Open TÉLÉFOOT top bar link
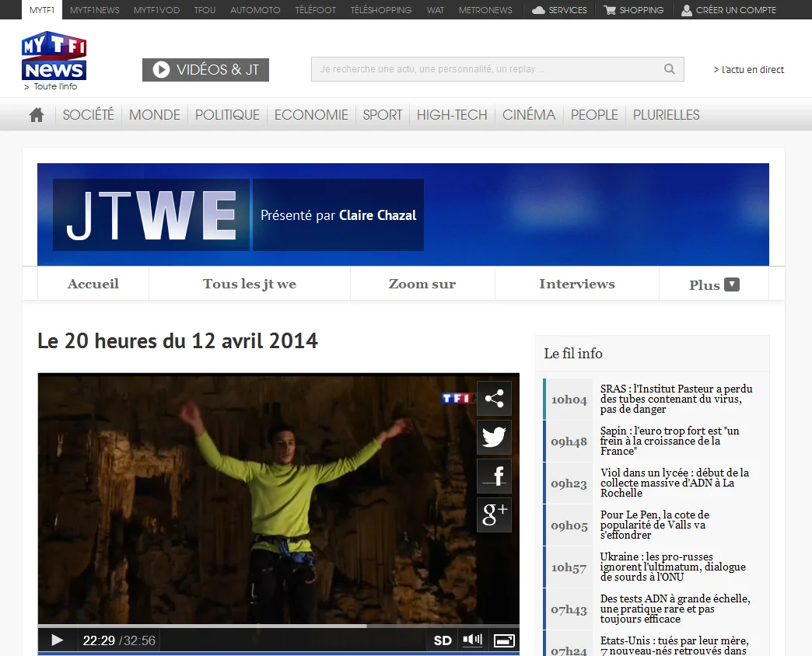Image resolution: width=812 pixels, height=656 pixels. (315, 10)
